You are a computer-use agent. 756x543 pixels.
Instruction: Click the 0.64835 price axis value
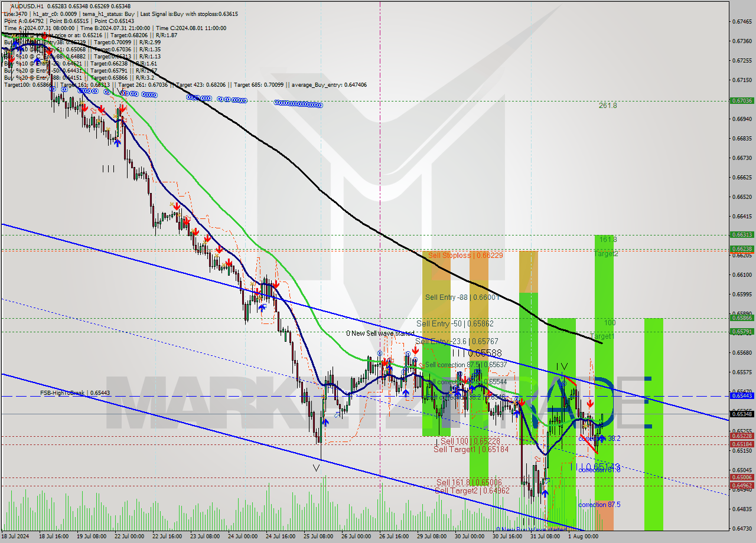pos(742,509)
